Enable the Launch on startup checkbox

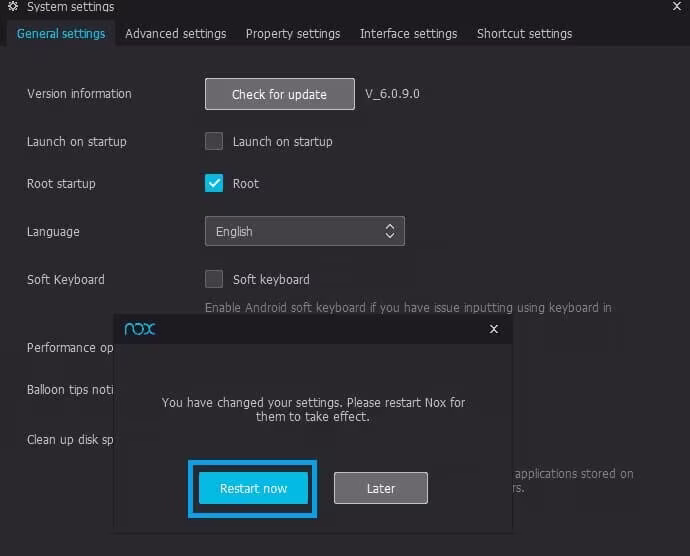tap(214, 141)
